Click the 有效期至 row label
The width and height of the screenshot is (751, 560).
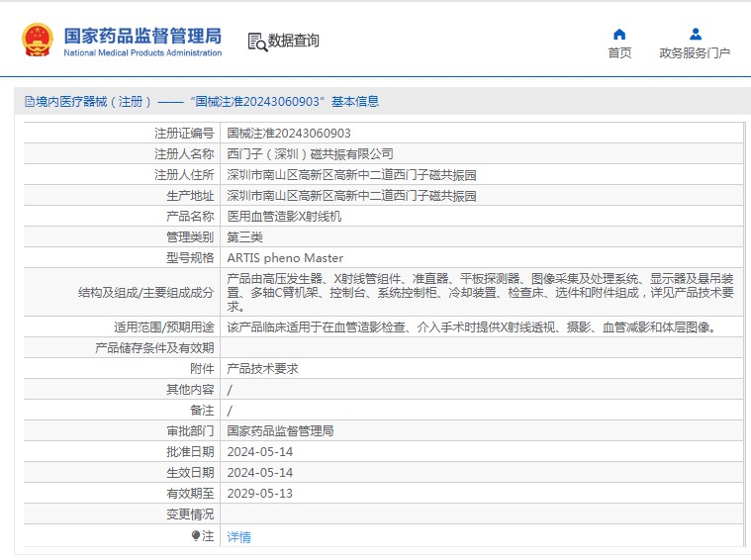click(190, 494)
